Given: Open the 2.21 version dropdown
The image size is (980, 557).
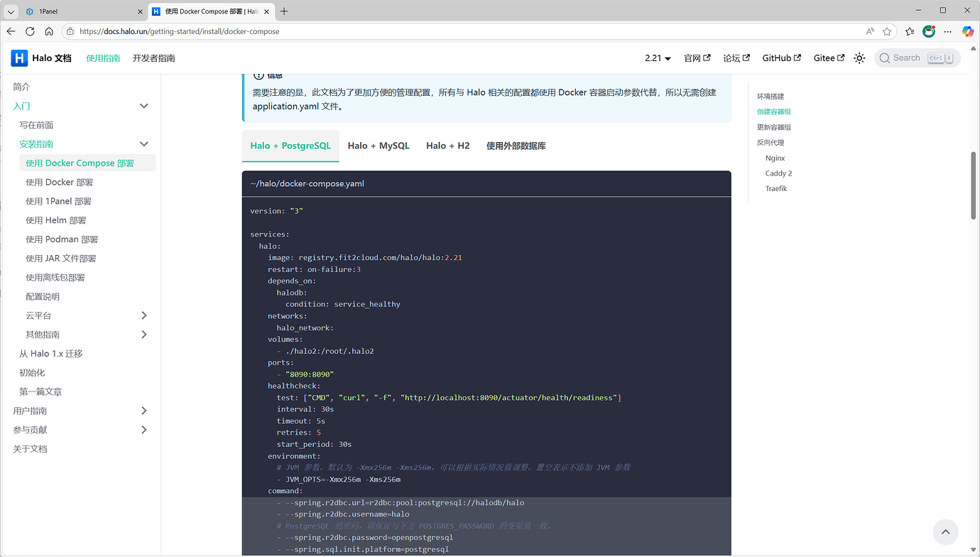Looking at the screenshot, I should tap(658, 58).
